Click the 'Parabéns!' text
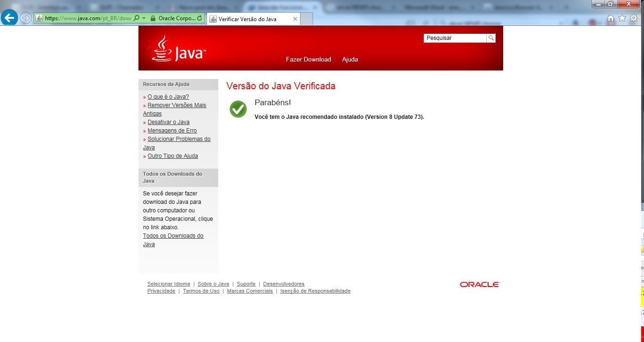 pyautogui.click(x=273, y=102)
